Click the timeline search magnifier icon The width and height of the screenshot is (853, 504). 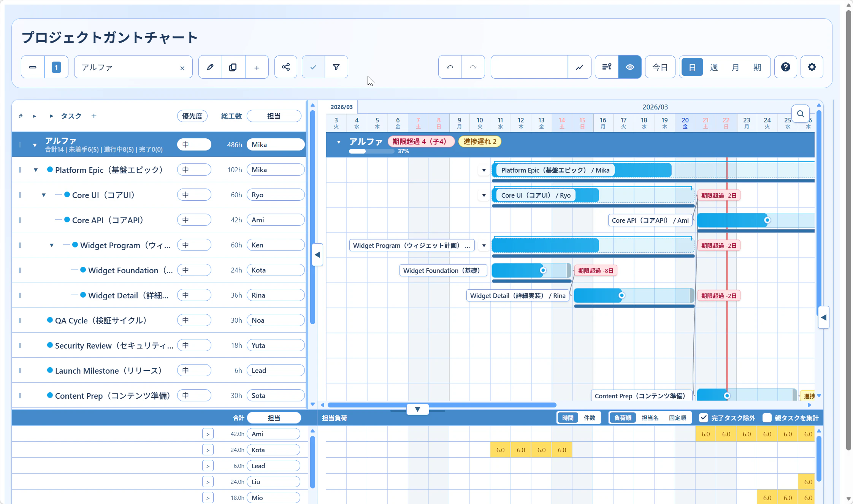(800, 114)
